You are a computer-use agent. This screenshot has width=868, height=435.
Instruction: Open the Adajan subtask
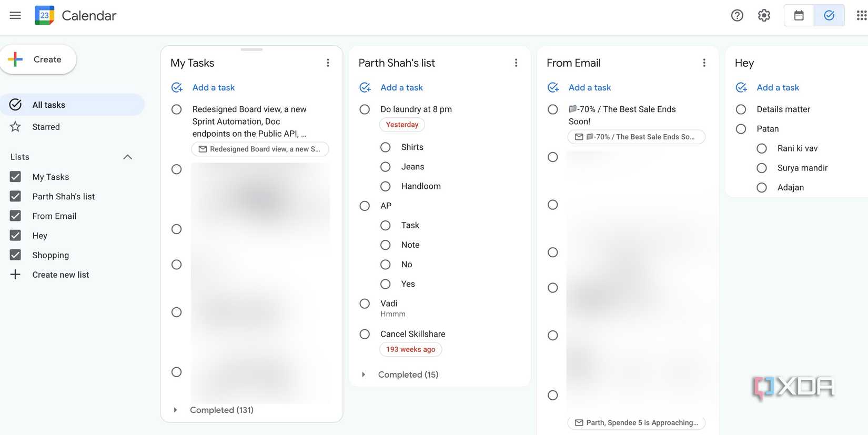coord(791,187)
